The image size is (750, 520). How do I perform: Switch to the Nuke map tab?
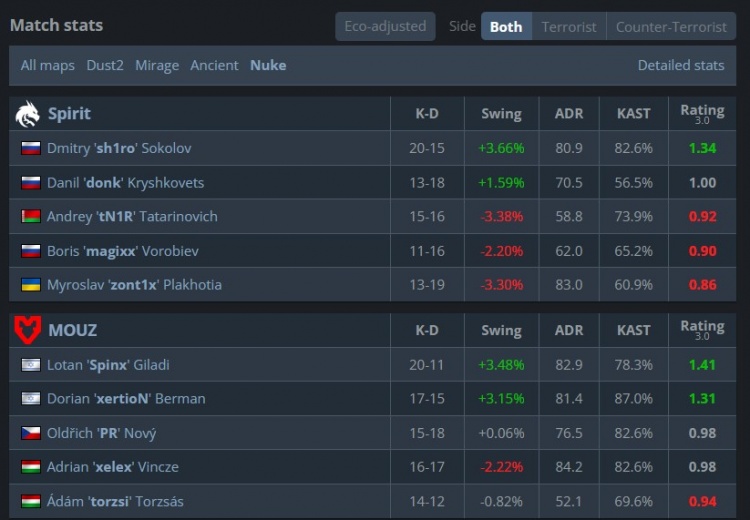tap(268, 66)
